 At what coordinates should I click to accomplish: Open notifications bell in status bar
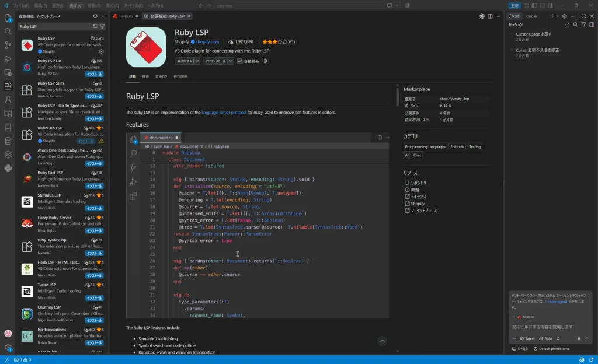pyautogui.click(x=591, y=359)
